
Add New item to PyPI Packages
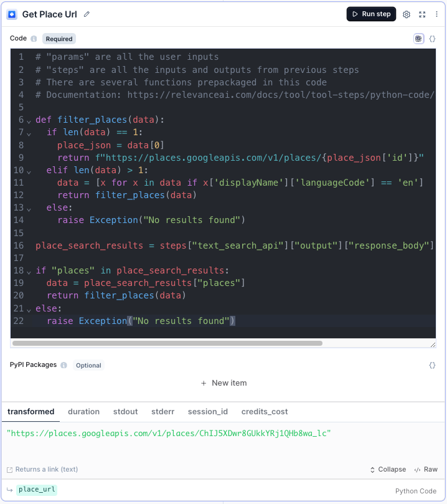click(224, 383)
